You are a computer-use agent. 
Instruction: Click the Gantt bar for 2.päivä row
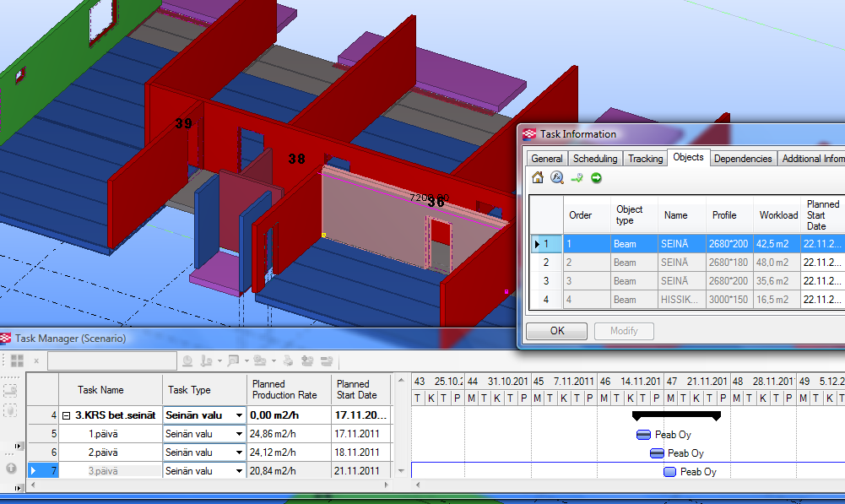coord(657,453)
